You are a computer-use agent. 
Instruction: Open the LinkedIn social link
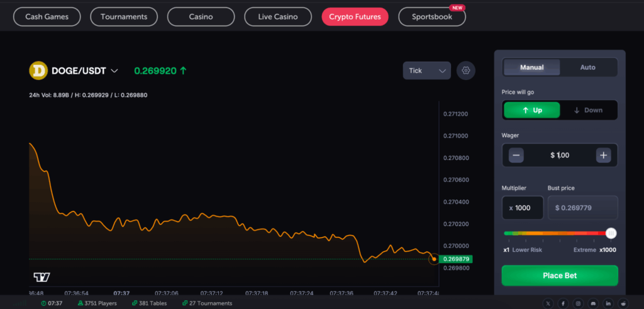[608, 304]
